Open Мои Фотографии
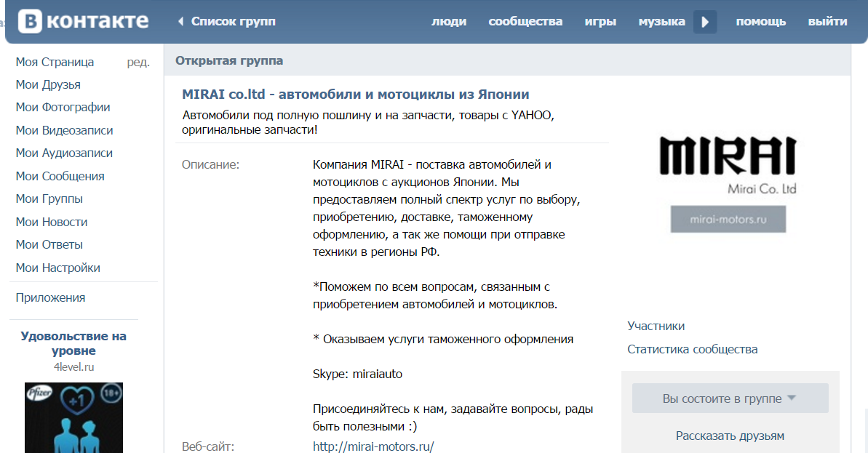The height and width of the screenshot is (453, 868). [x=63, y=108]
